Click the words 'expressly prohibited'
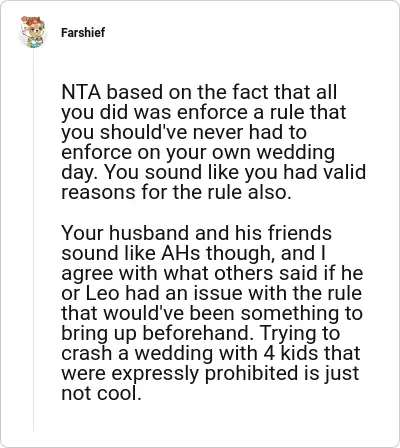 click(x=205, y=374)
